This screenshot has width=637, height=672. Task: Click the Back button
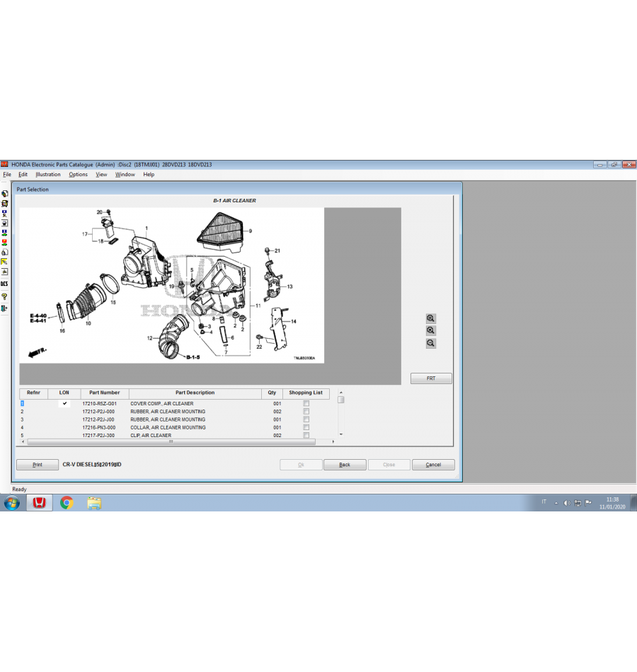coord(345,465)
